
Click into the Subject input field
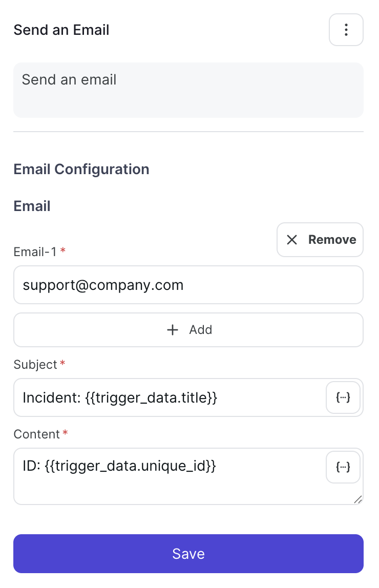point(170,397)
